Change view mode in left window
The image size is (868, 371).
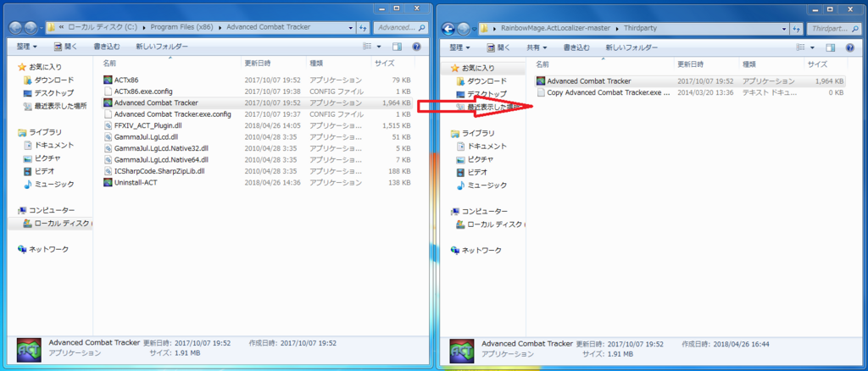coord(367,47)
